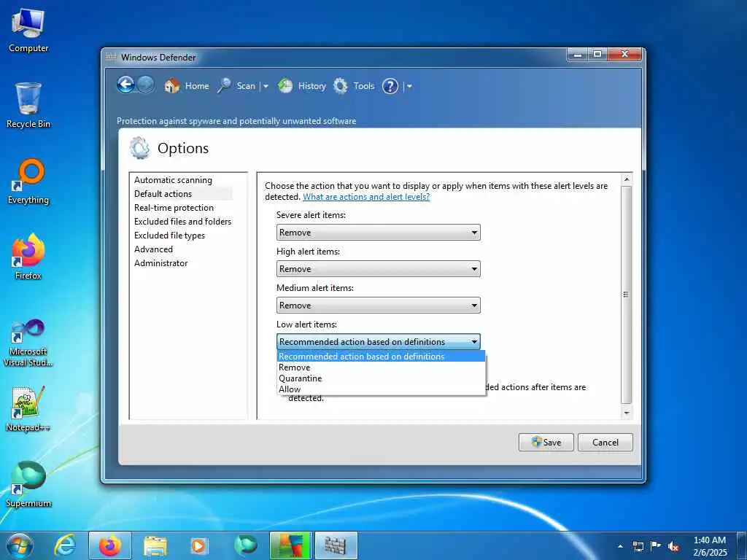Click the blue help question mark icon
The height and width of the screenshot is (560, 747).
pyautogui.click(x=390, y=86)
